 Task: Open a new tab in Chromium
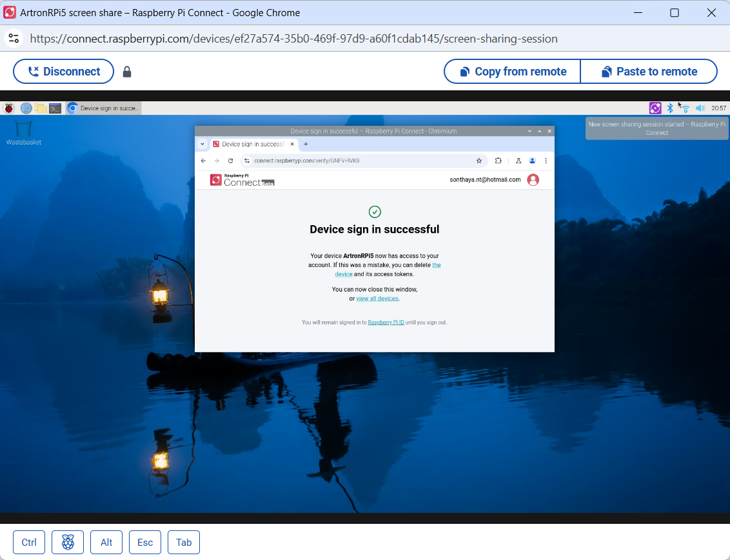tap(306, 144)
